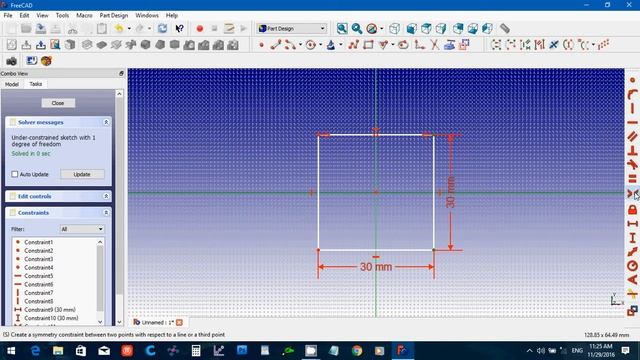Click the Update solver button

click(x=82, y=174)
